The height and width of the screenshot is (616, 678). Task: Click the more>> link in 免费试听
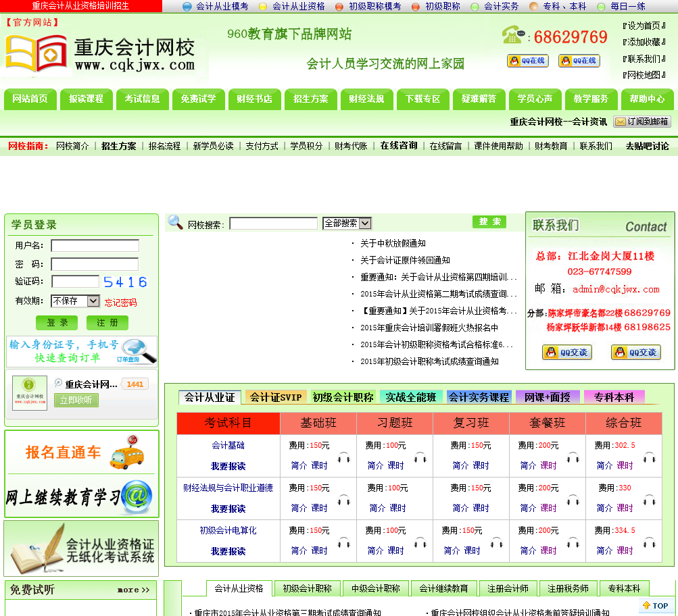134,590
